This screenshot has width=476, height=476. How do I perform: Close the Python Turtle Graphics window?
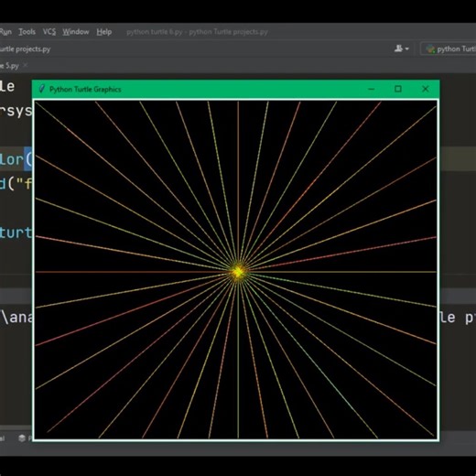[426, 89]
